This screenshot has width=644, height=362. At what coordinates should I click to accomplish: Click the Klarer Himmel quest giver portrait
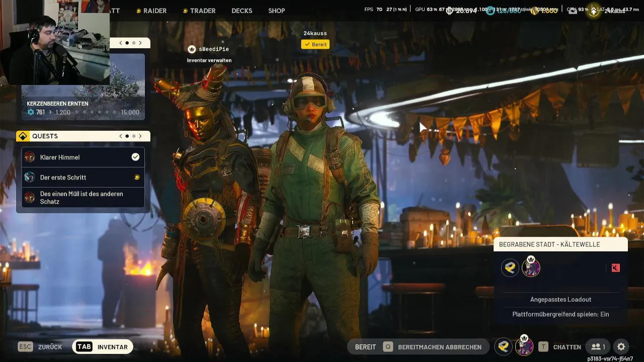coord(30,157)
